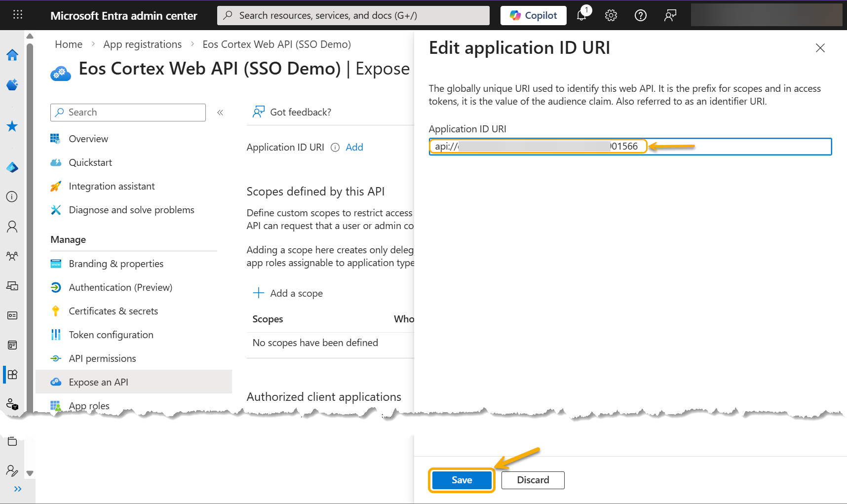Image resolution: width=847 pixels, height=504 pixels.
Task: Click Add next to Application ID URI
Action: (x=354, y=147)
